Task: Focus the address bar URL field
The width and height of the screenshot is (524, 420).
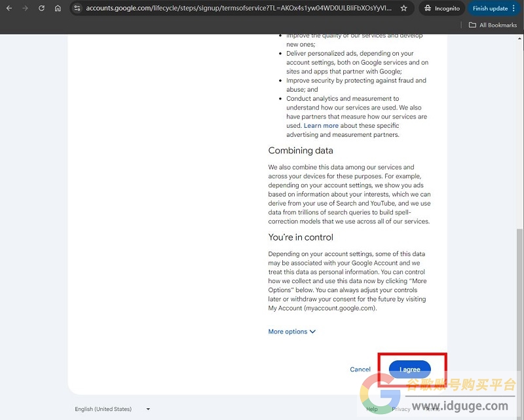Action: (238, 8)
